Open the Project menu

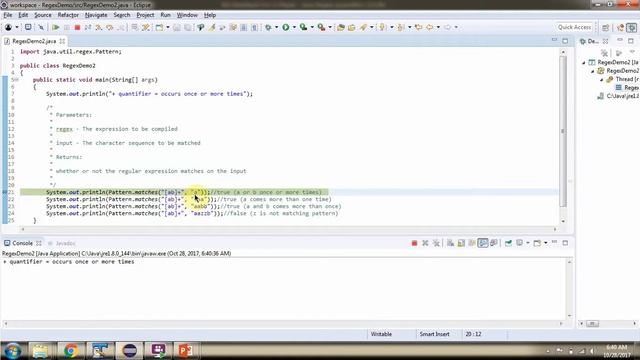(x=145, y=15)
